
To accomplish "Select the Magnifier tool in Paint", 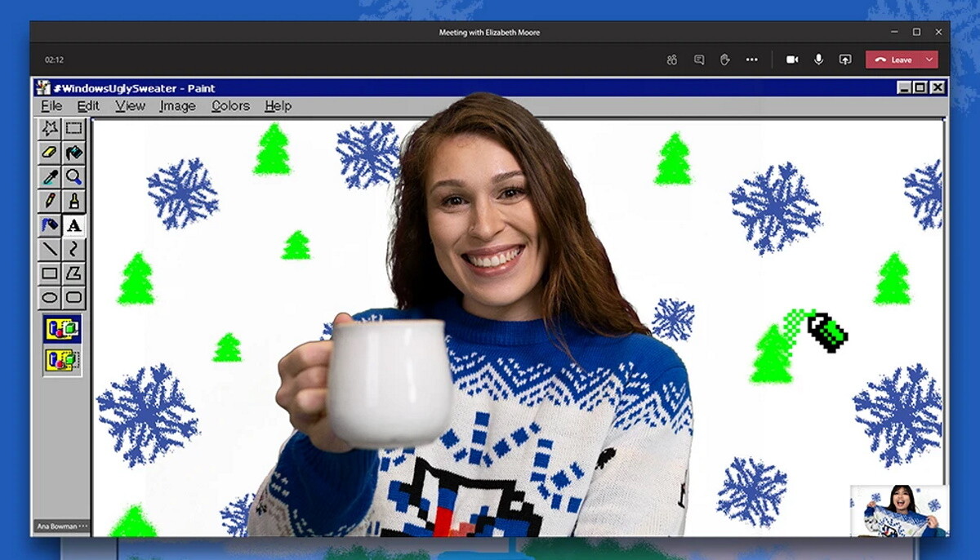I will tap(74, 177).
